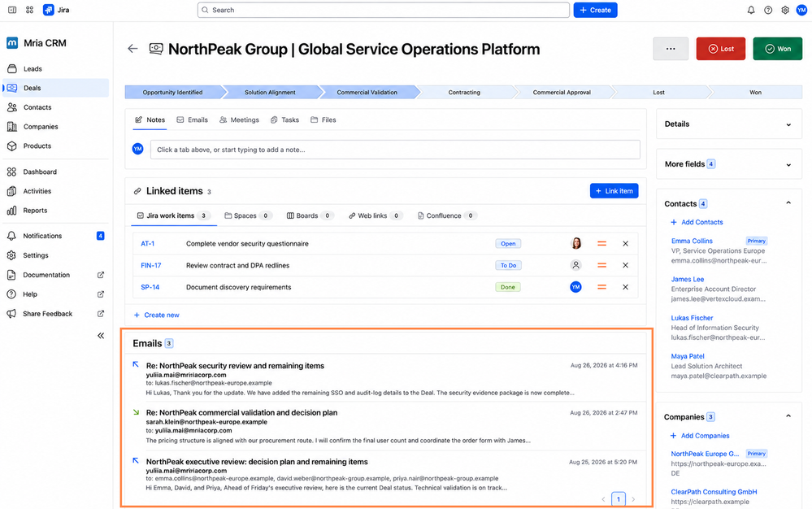The image size is (812, 509).
Task: Click Add Contacts
Action: 697,222
